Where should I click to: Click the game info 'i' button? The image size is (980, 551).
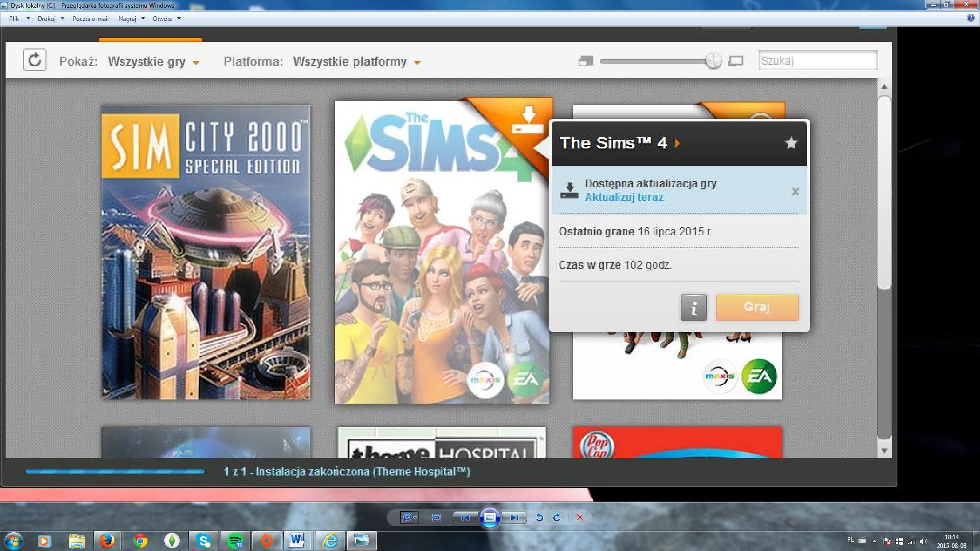694,308
